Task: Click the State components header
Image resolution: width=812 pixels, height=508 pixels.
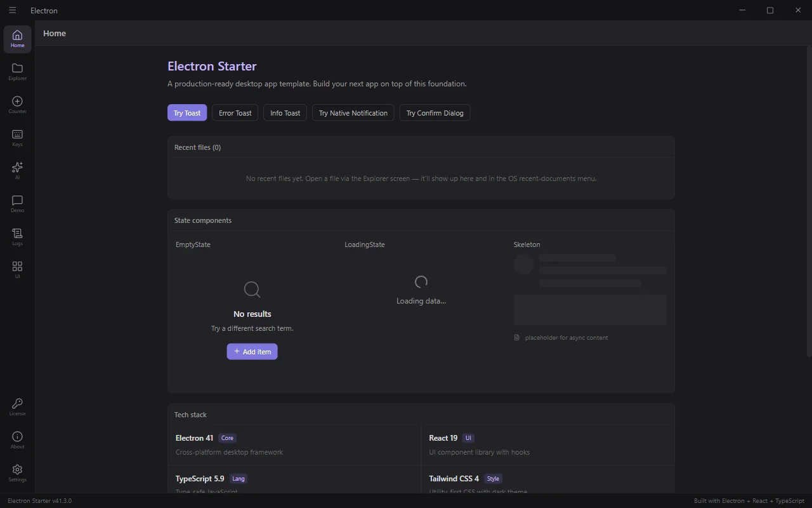Action: click(203, 220)
